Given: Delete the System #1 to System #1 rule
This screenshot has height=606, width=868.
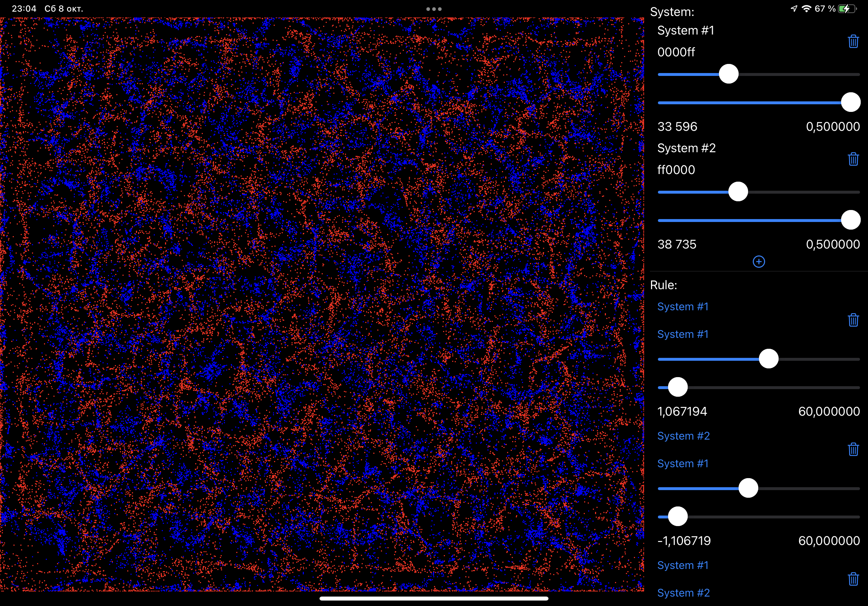Looking at the screenshot, I should (x=853, y=320).
